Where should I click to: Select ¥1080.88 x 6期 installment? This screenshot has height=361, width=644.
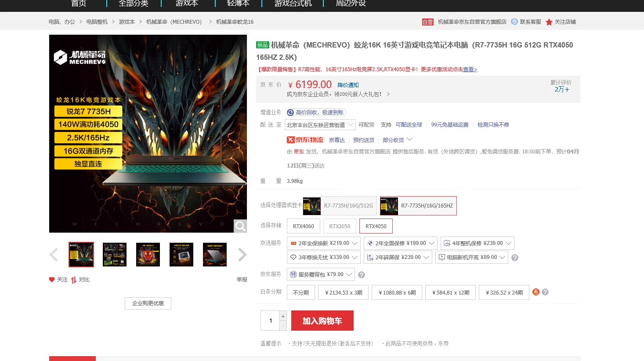point(397,292)
